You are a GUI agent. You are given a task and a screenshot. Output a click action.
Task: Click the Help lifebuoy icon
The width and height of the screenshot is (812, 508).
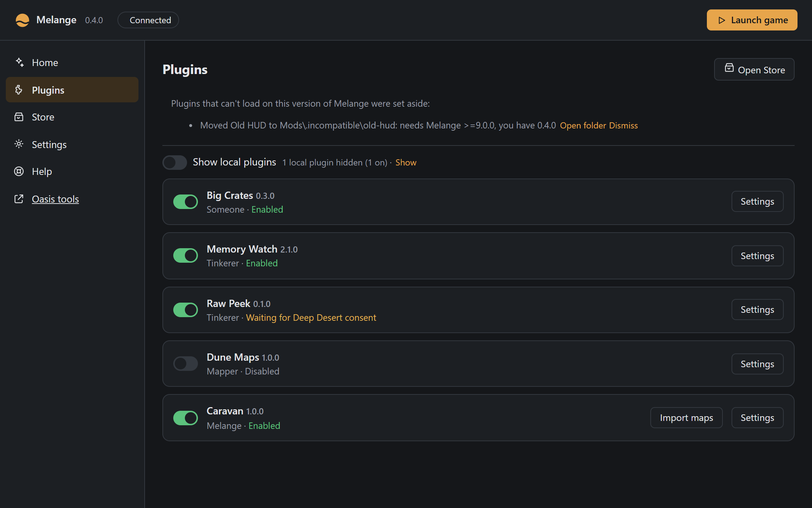[19, 171]
